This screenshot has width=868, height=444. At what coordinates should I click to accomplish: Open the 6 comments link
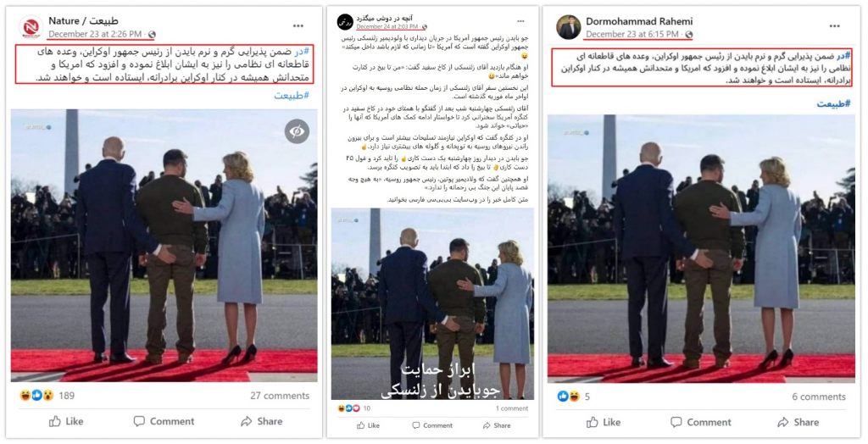(x=819, y=397)
